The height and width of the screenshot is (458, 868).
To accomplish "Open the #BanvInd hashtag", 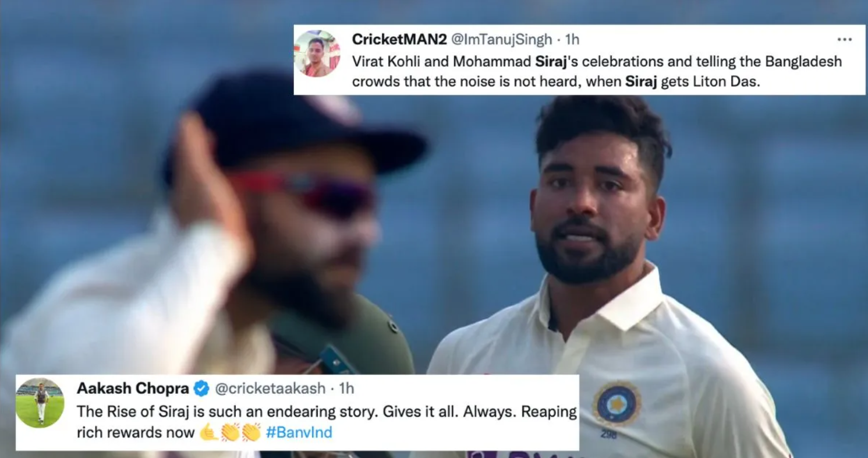I will click(x=299, y=432).
